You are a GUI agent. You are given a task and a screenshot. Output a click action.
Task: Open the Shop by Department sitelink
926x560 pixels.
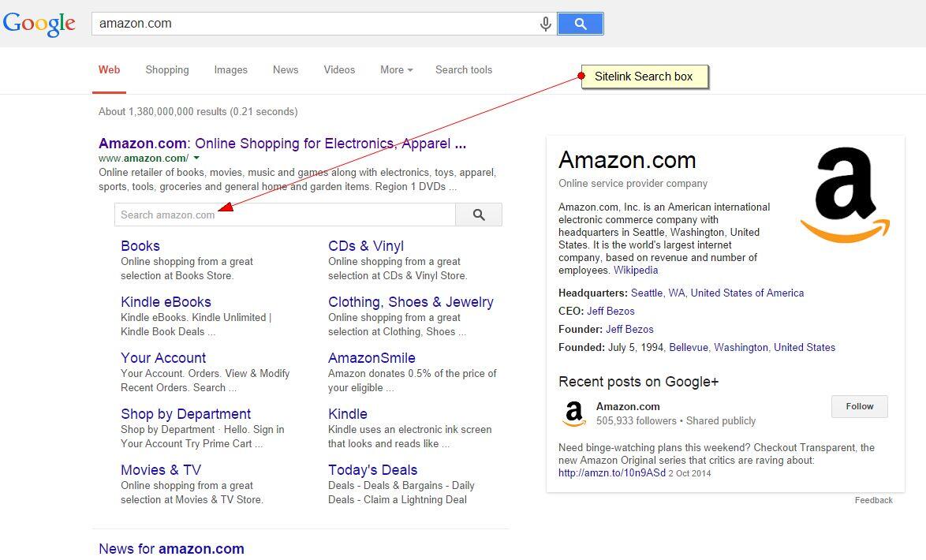coord(185,414)
